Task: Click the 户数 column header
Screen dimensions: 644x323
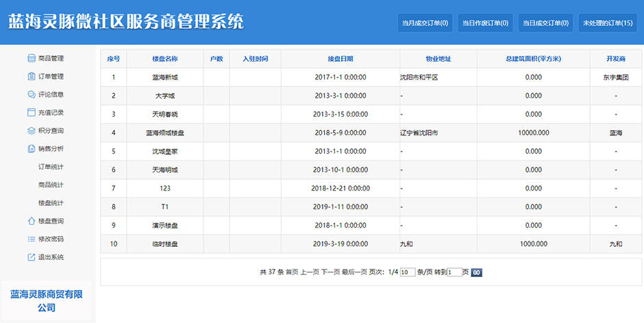Action: point(216,59)
